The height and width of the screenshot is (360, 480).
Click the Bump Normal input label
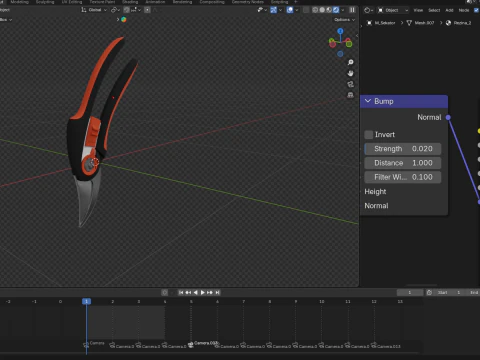tap(376, 206)
